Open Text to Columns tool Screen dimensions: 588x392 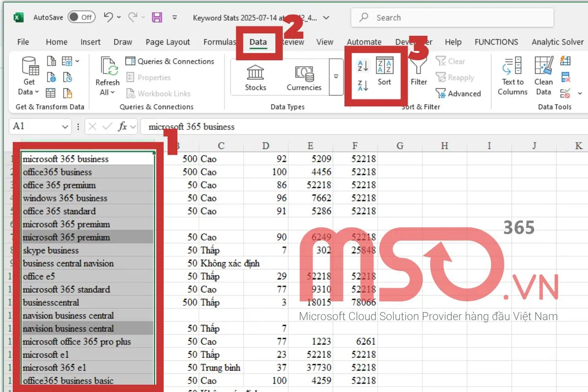pyautogui.click(x=513, y=76)
